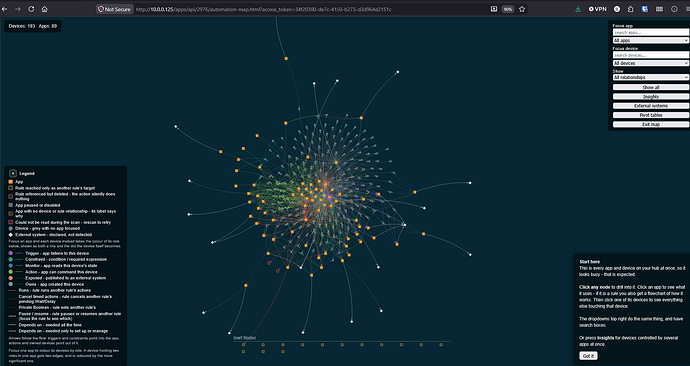Click legend text 'Device - grey with no app focused'

click(x=48, y=228)
